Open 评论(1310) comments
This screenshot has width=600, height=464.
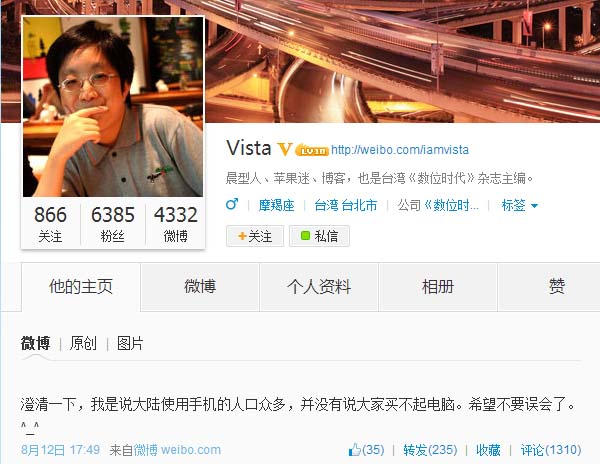(551, 450)
